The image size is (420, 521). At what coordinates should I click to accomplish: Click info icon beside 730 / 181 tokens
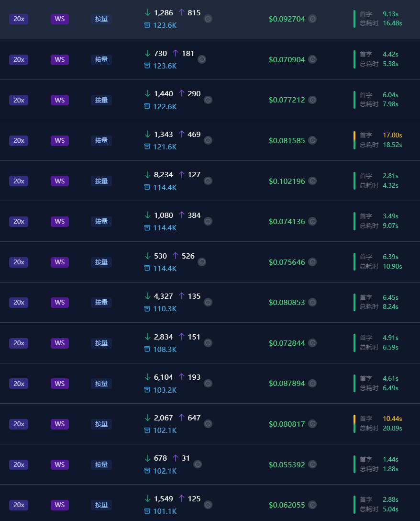tap(202, 59)
